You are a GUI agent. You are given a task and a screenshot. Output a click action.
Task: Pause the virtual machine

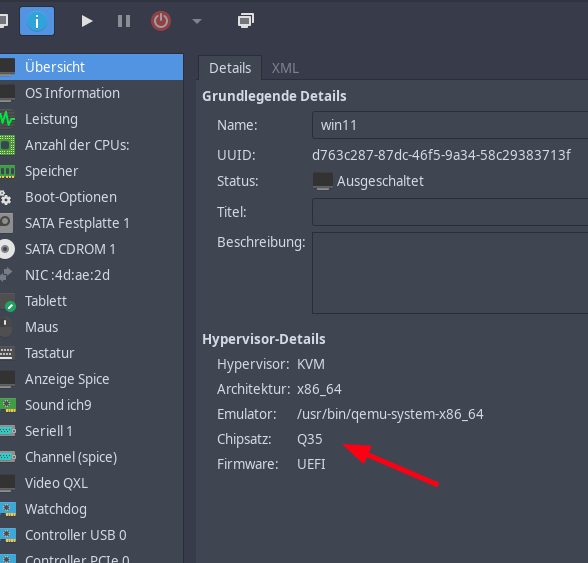pyautogui.click(x=124, y=21)
